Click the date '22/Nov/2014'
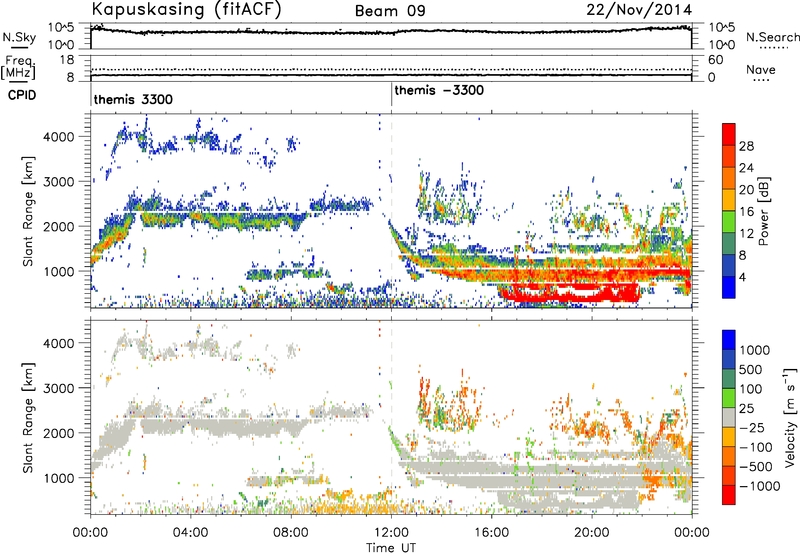This screenshot has height=554, width=800. coord(639,10)
